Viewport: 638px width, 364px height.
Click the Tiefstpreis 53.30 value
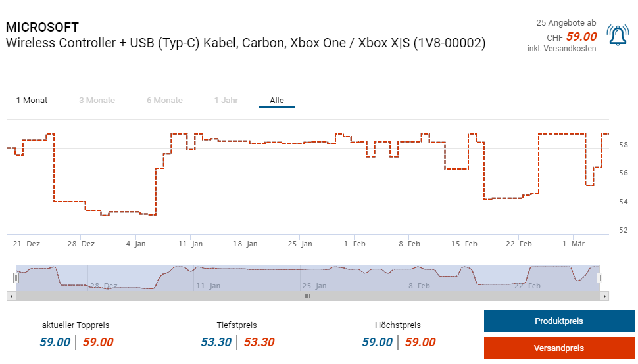tap(216, 342)
